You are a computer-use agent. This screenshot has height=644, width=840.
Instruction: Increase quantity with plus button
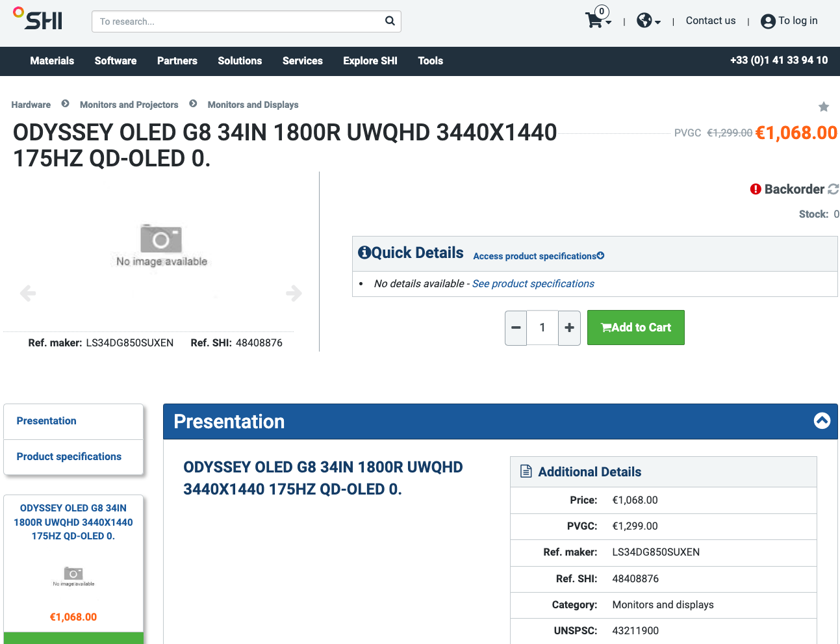(x=569, y=328)
